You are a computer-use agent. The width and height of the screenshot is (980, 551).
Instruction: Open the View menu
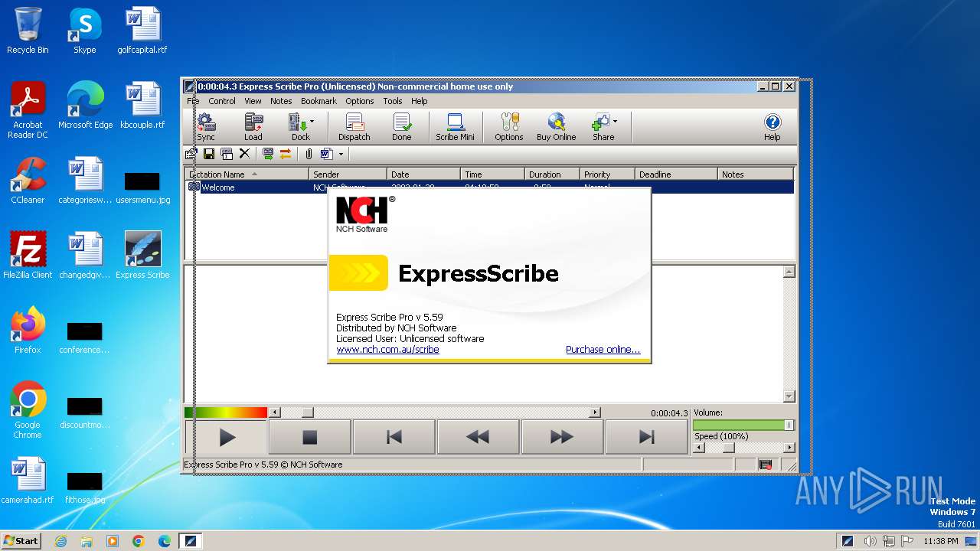pyautogui.click(x=253, y=101)
